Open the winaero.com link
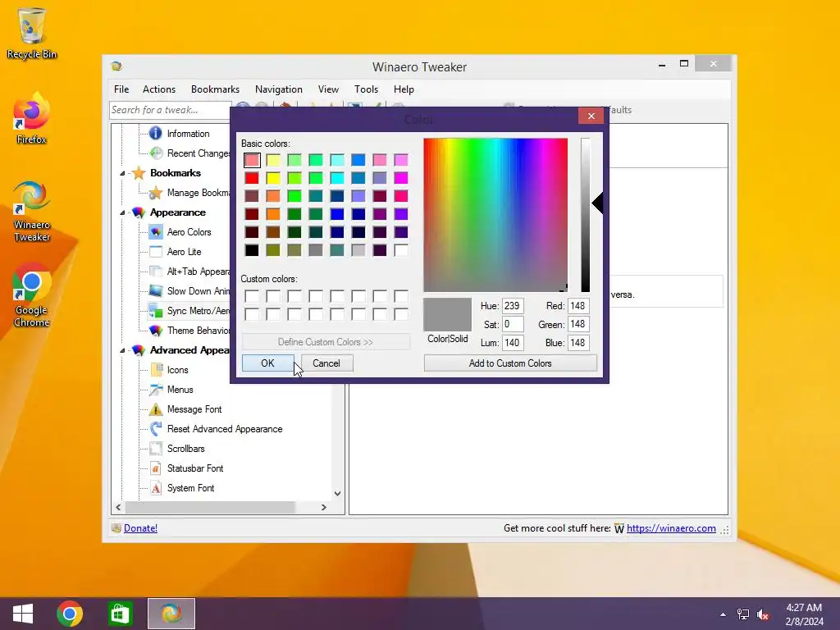 (x=671, y=528)
